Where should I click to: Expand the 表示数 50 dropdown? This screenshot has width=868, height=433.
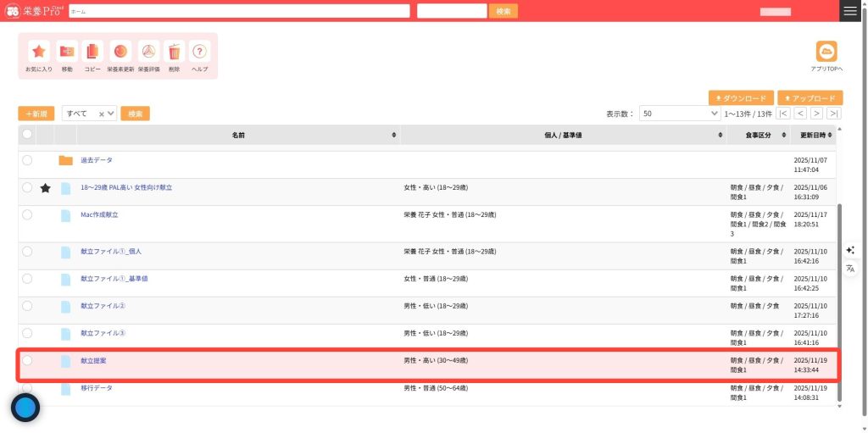click(680, 114)
